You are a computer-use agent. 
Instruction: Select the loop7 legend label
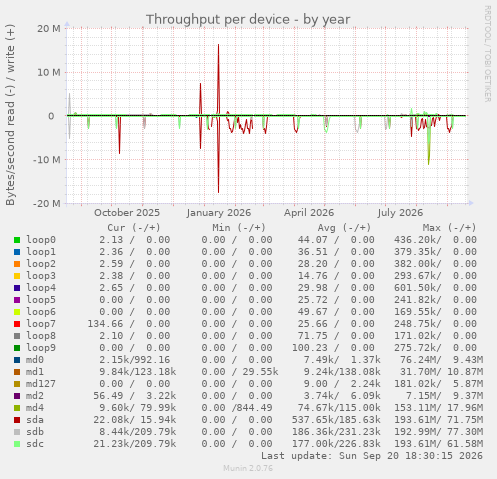[x=41, y=324]
